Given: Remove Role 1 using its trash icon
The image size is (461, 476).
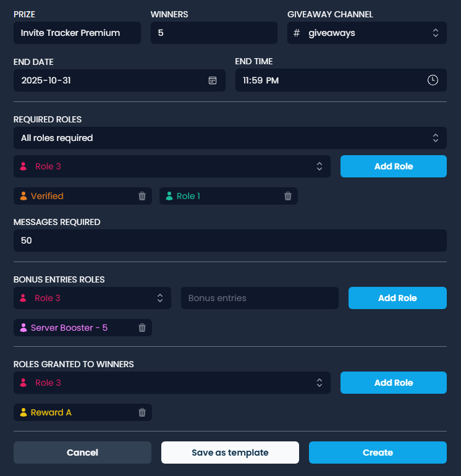Looking at the screenshot, I should tap(288, 196).
